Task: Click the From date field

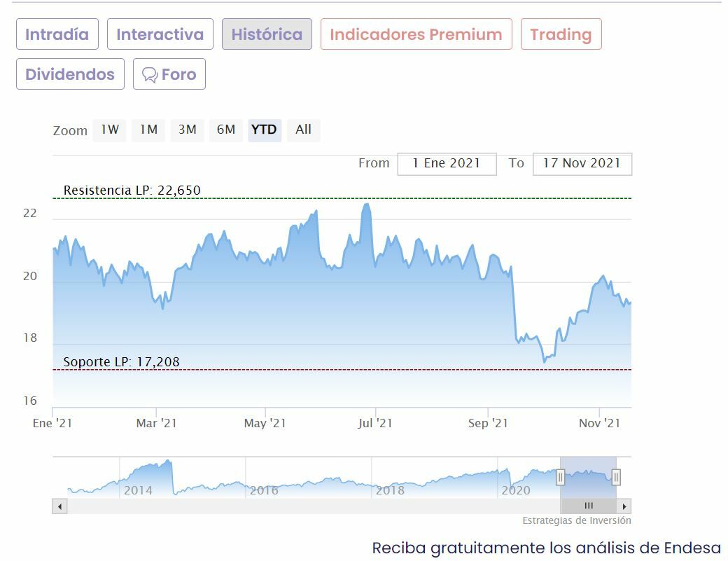Action: click(447, 163)
